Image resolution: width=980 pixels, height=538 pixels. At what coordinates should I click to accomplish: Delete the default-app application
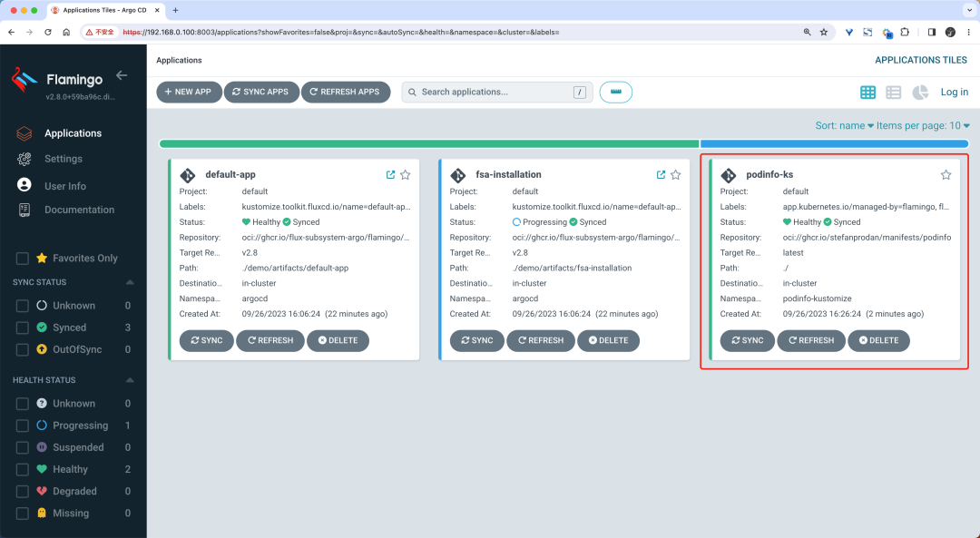(x=338, y=340)
